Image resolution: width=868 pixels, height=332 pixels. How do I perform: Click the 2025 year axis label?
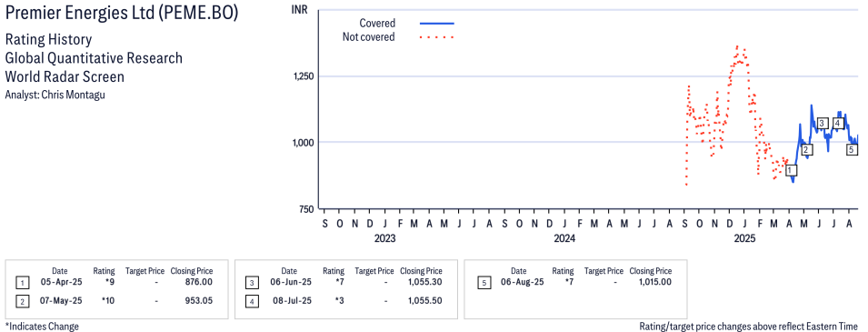click(744, 239)
